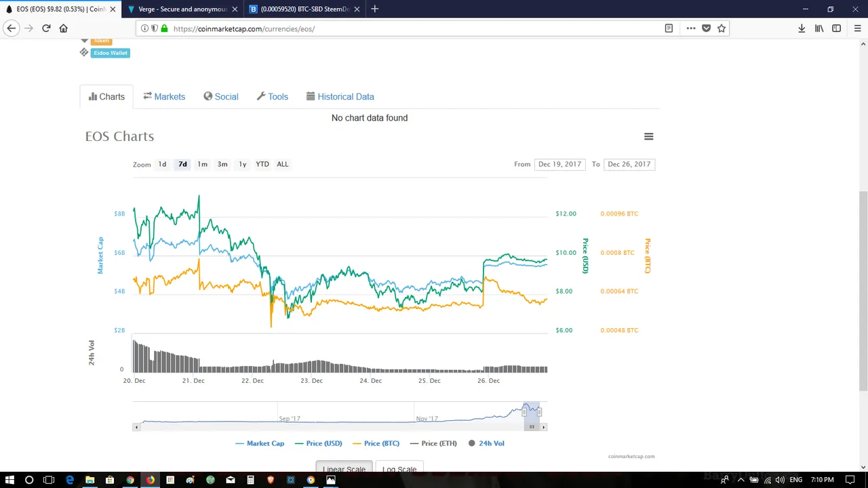Open Microsoft Store from taskbar

pos(110,480)
